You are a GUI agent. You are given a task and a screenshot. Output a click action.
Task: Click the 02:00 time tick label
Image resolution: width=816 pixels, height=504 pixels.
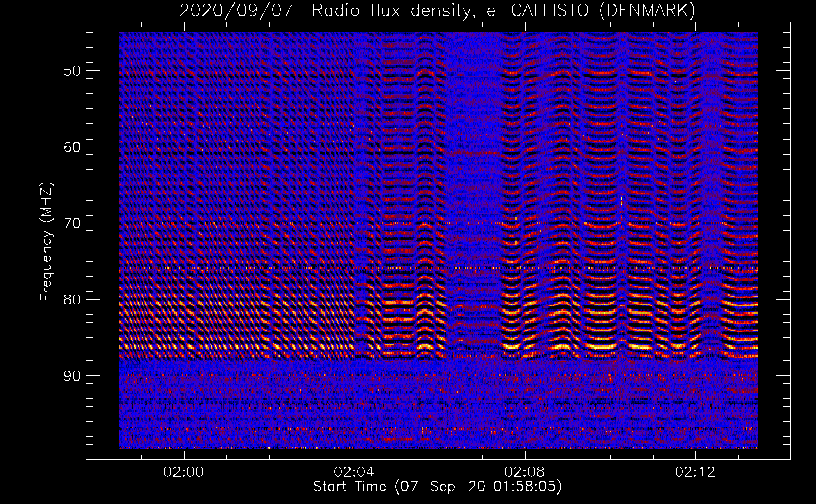pos(184,472)
